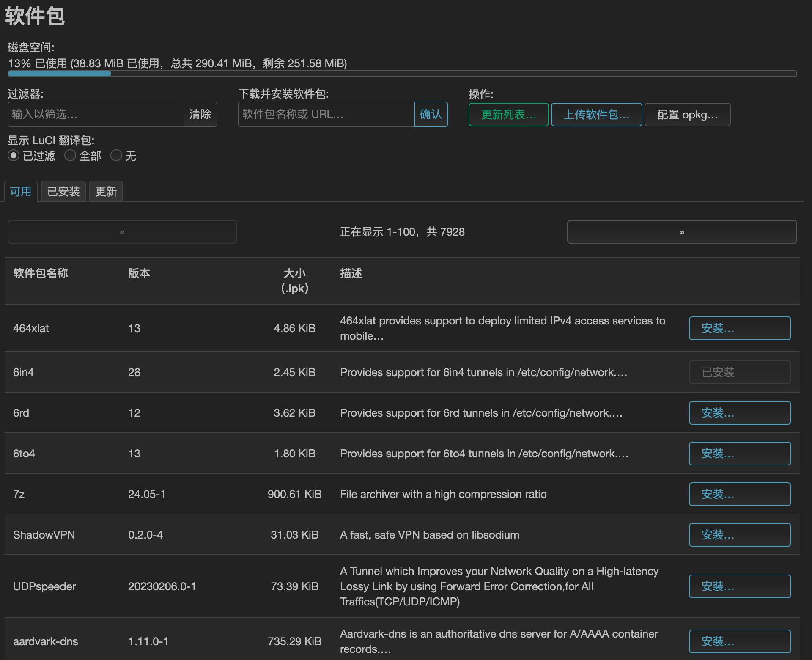The height and width of the screenshot is (660, 812).
Task: Click the 735.29 KiB size value
Action: click(295, 641)
